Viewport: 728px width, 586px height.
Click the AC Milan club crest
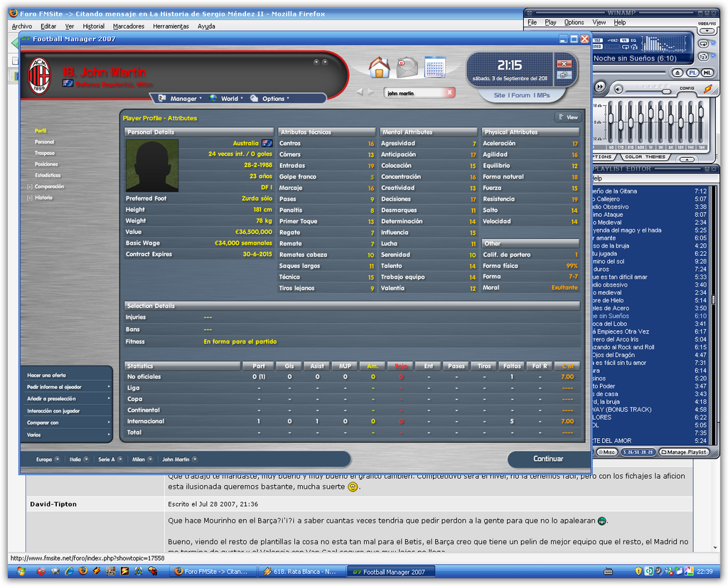tap(40, 75)
